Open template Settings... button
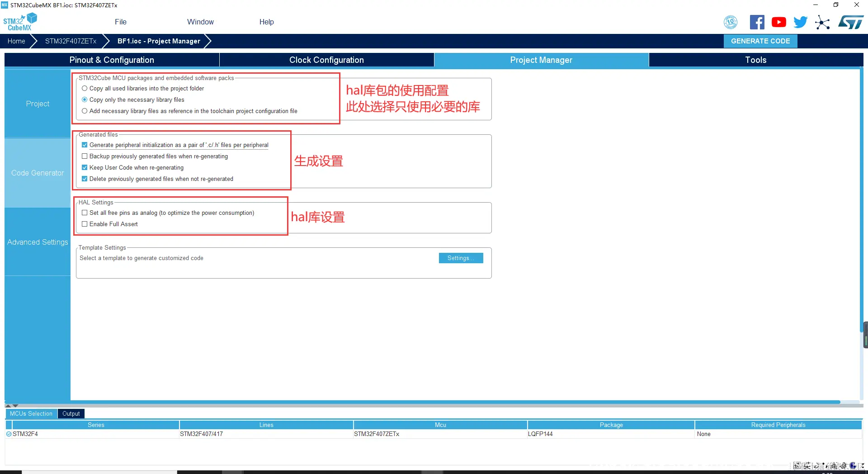Image resolution: width=868 pixels, height=474 pixels. (x=461, y=258)
